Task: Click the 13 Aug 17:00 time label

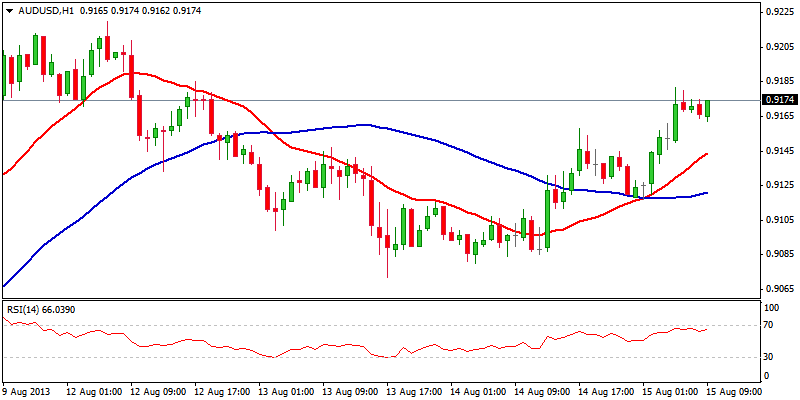Action: (412, 392)
